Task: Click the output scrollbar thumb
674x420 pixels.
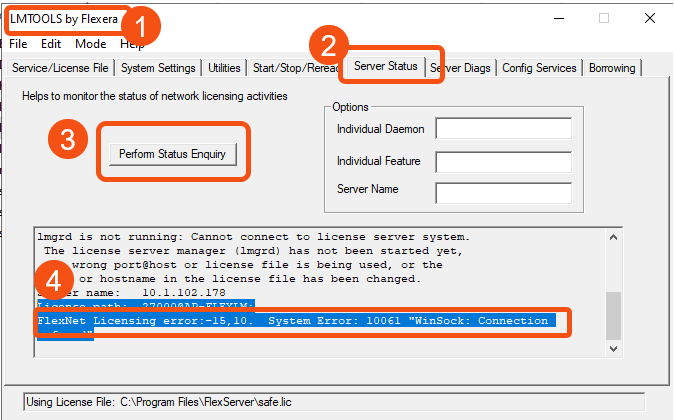Action: (613, 316)
